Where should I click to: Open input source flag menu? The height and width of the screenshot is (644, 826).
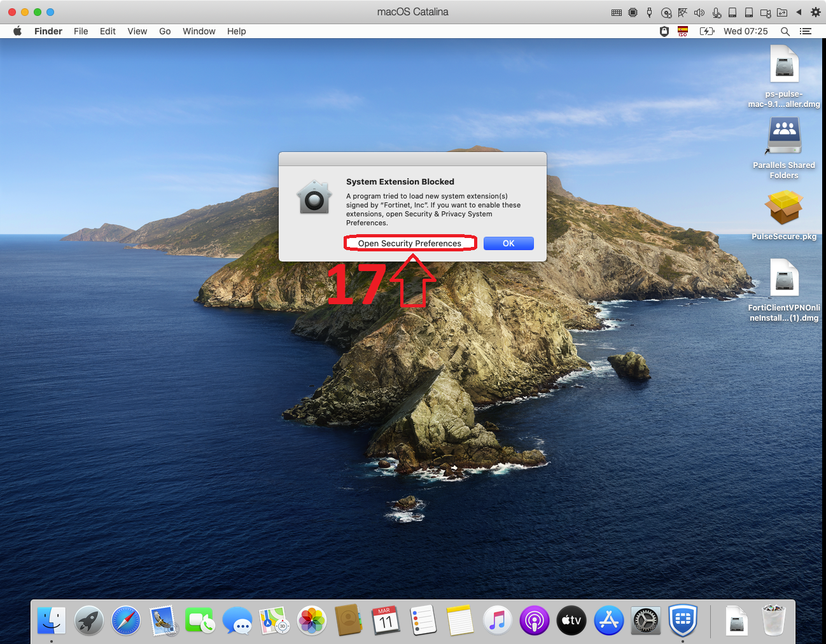pos(683,31)
